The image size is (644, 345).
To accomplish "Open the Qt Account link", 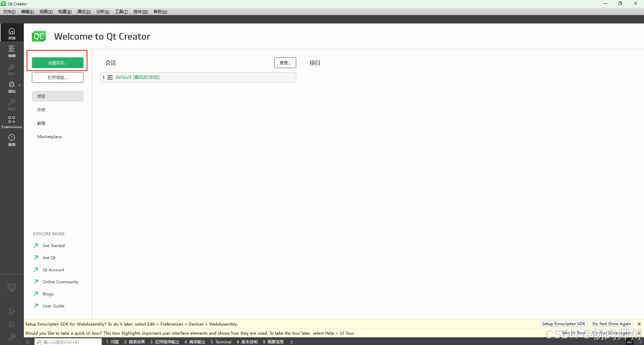I will click(53, 270).
